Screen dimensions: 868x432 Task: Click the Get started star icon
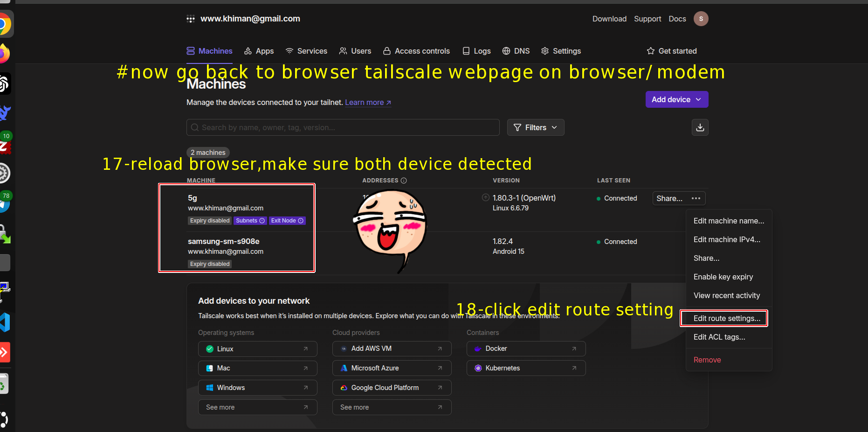pos(651,51)
